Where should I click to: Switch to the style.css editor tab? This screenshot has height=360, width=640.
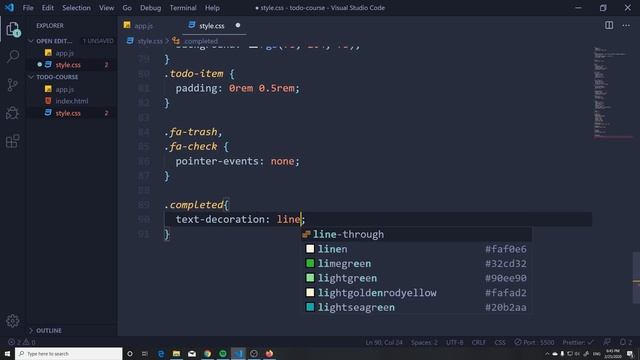click(x=211, y=26)
